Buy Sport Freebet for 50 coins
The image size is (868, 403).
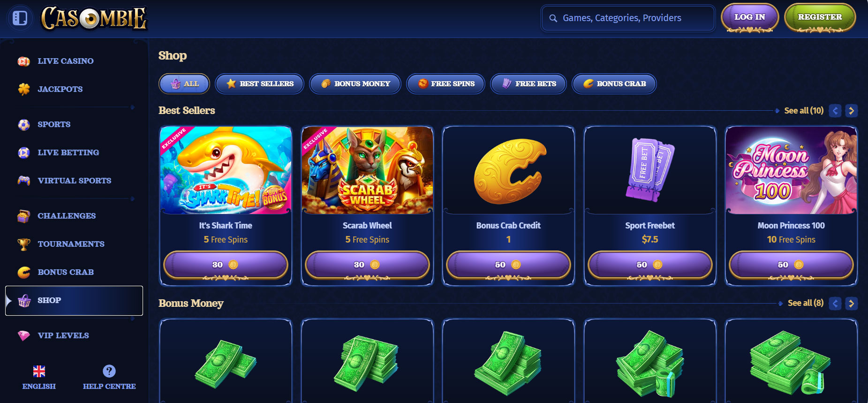[649, 265]
